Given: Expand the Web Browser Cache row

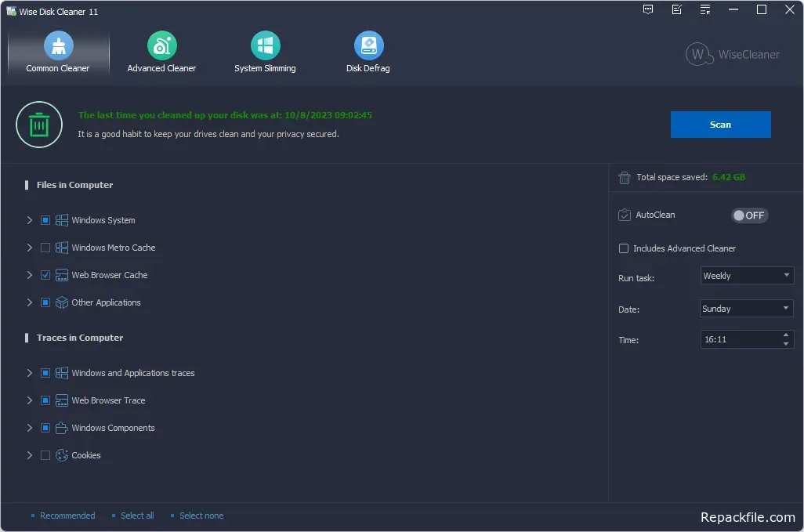Looking at the screenshot, I should pos(29,275).
